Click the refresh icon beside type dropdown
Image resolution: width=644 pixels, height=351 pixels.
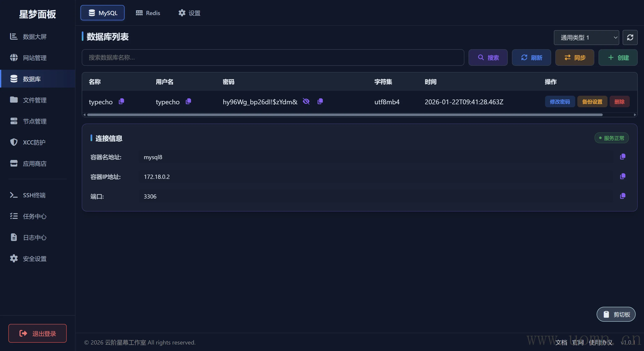coord(630,37)
